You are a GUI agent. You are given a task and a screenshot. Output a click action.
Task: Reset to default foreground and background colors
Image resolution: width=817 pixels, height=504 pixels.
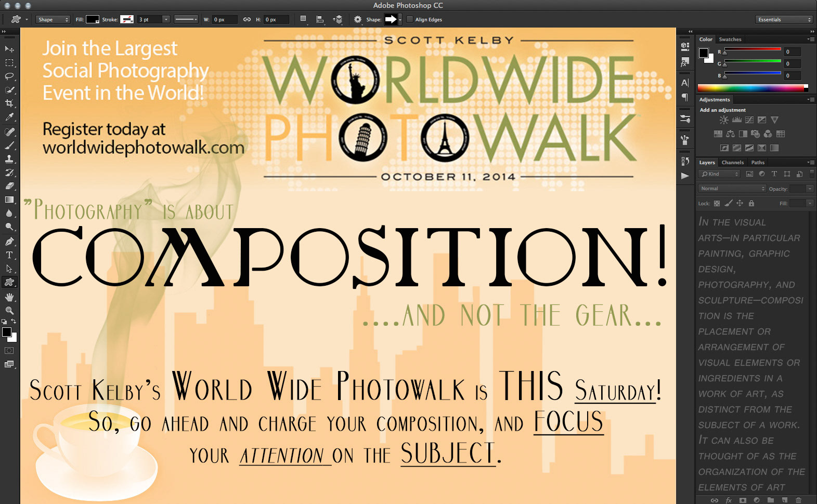4,322
